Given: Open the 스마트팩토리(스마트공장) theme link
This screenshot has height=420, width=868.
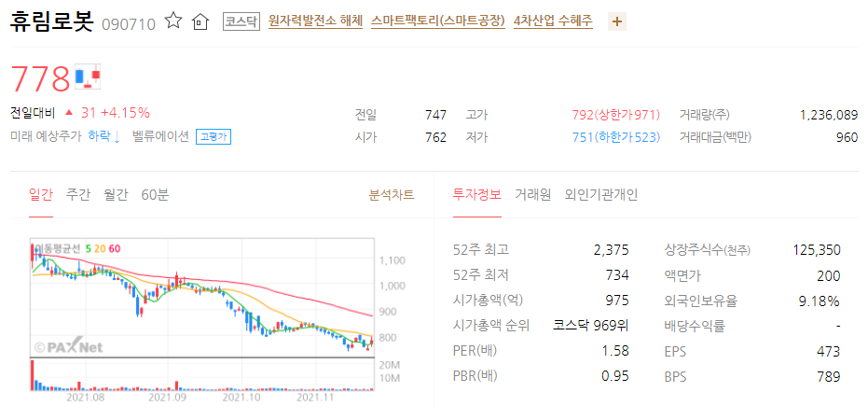Looking at the screenshot, I should coord(438,21).
